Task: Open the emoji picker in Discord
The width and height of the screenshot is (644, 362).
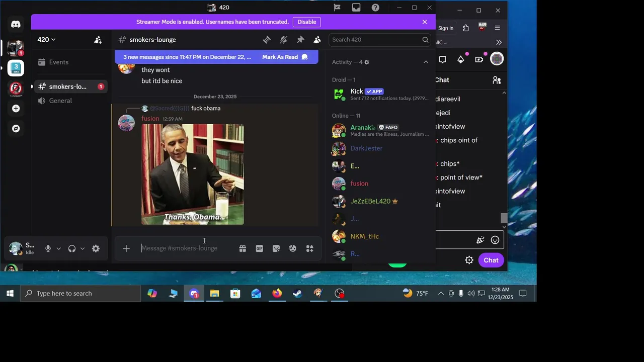Action: [x=293, y=248]
